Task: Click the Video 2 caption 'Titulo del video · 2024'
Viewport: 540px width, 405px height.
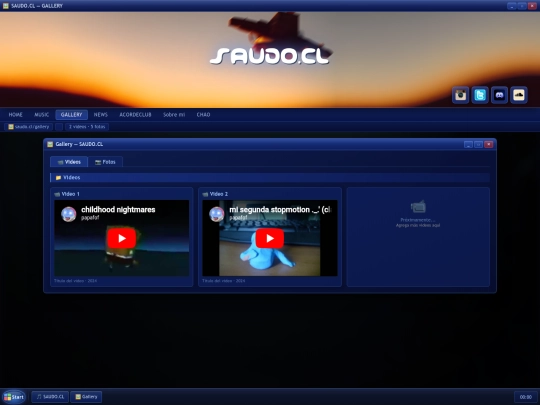Action: tap(224, 281)
